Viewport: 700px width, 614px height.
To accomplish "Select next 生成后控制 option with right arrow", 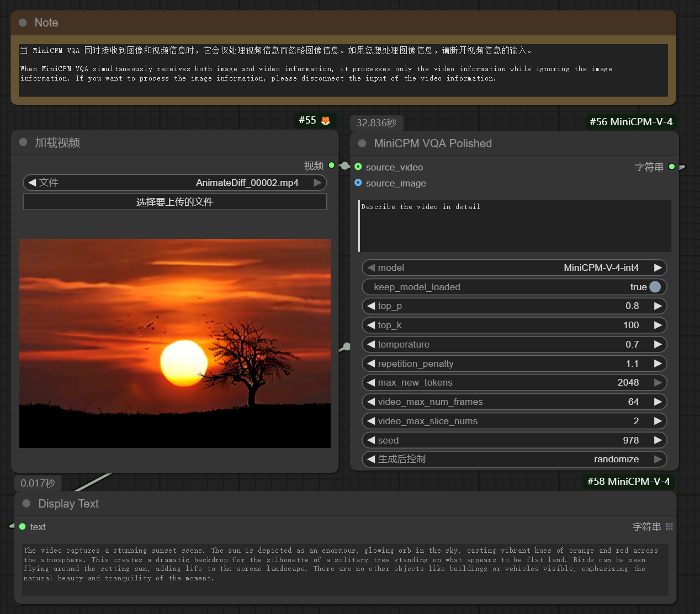I will click(657, 459).
